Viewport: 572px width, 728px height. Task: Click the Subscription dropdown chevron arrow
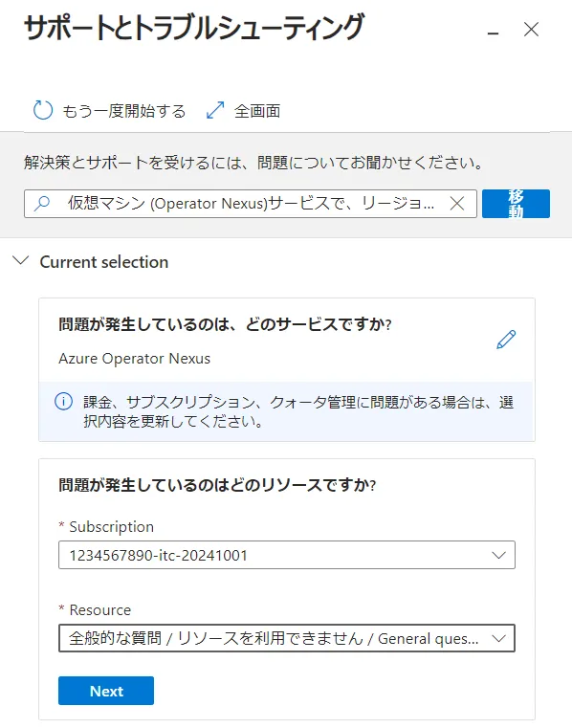(x=498, y=555)
